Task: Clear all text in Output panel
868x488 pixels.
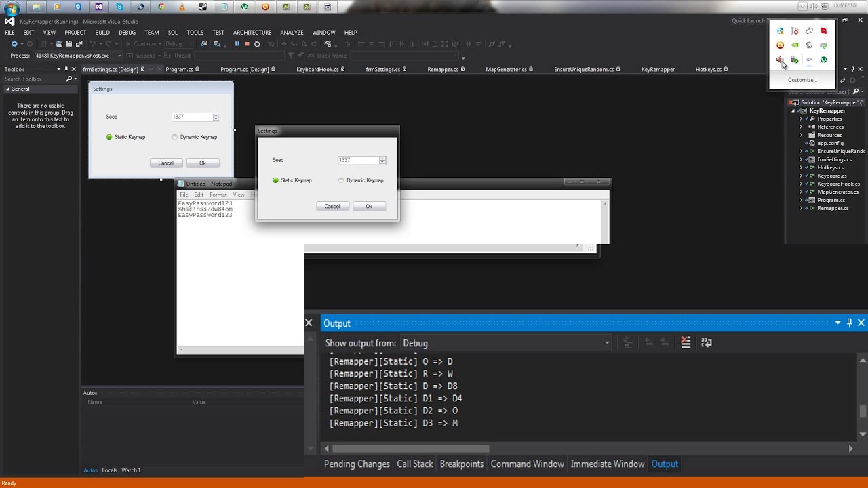Action: click(686, 342)
